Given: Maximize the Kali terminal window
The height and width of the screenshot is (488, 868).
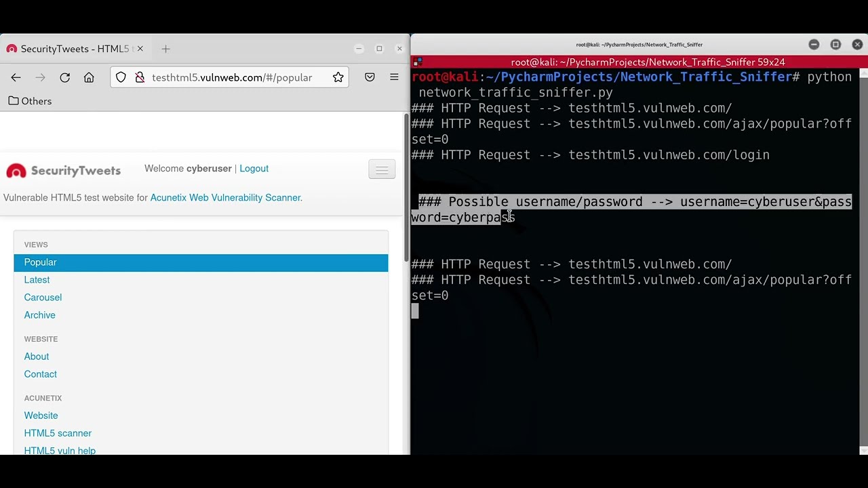Looking at the screenshot, I should pos(835,45).
